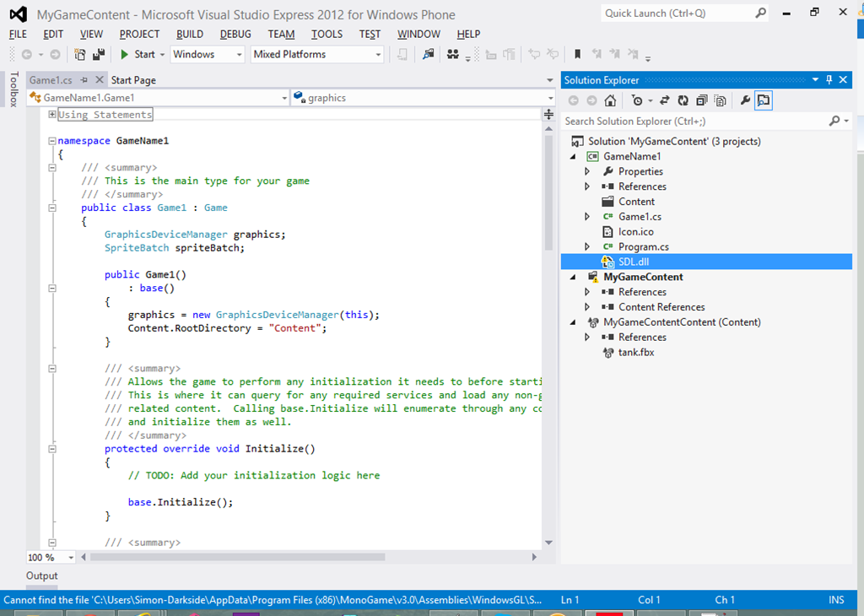Image resolution: width=864 pixels, height=616 pixels.
Task: Click the Visual Studio logo icon
Action: (x=19, y=14)
